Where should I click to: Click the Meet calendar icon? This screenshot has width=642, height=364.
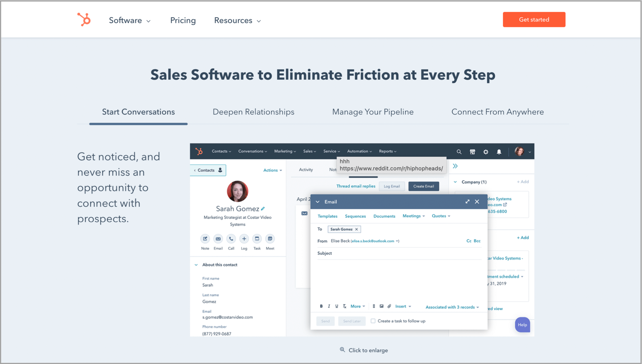pyautogui.click(x=270, y=239)
